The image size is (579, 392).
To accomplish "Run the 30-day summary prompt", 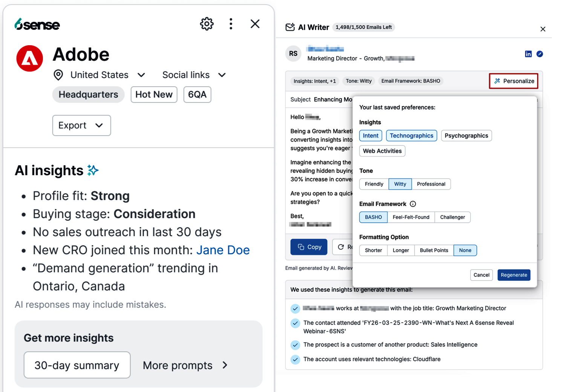I will (77, 365).
